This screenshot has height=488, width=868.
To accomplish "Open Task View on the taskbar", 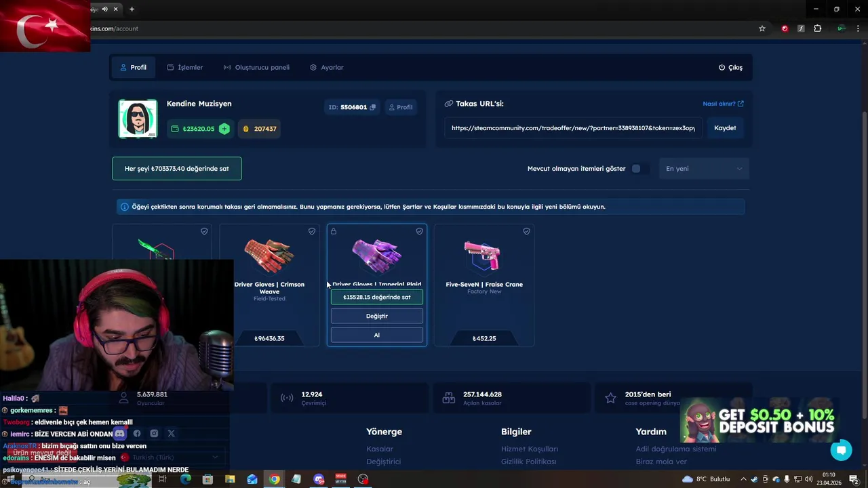I will [163, 479].
